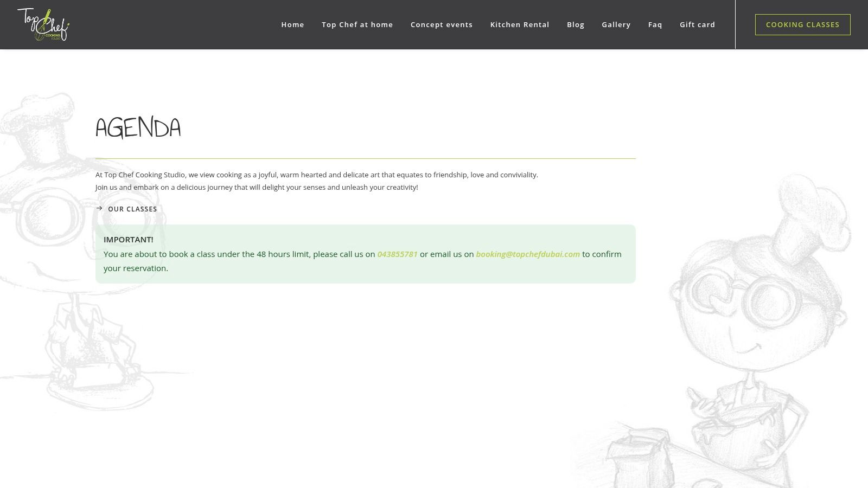Click the Top Chef Cooking Studio logo
Image resolution: width=868 pixels, height=488 pixels.
pos(43,24)
